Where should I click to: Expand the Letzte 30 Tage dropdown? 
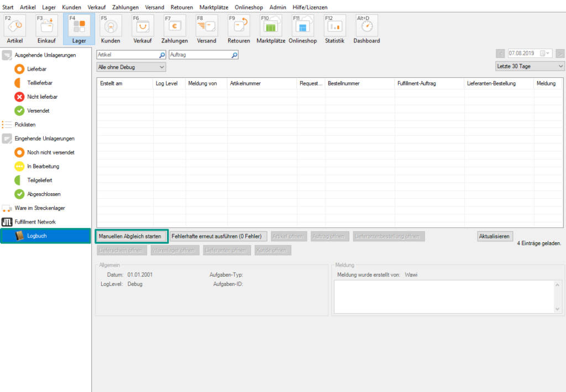coord(529,66)
